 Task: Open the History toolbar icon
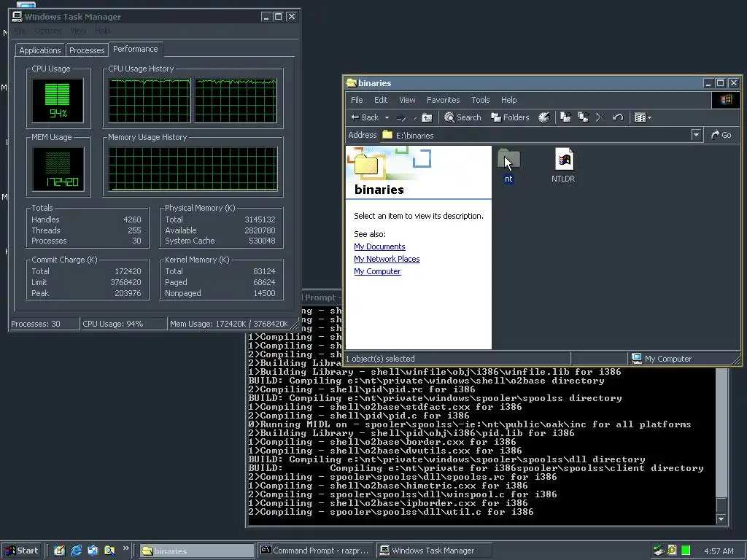[x=543, y=117]
